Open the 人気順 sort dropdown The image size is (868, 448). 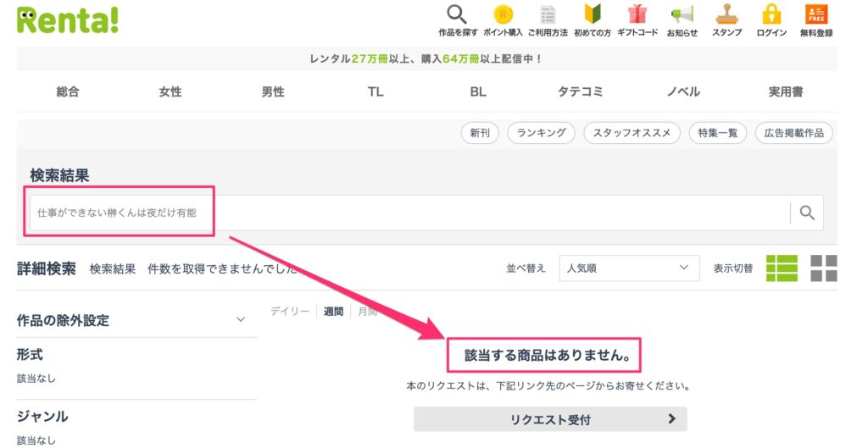pos(629,268)
